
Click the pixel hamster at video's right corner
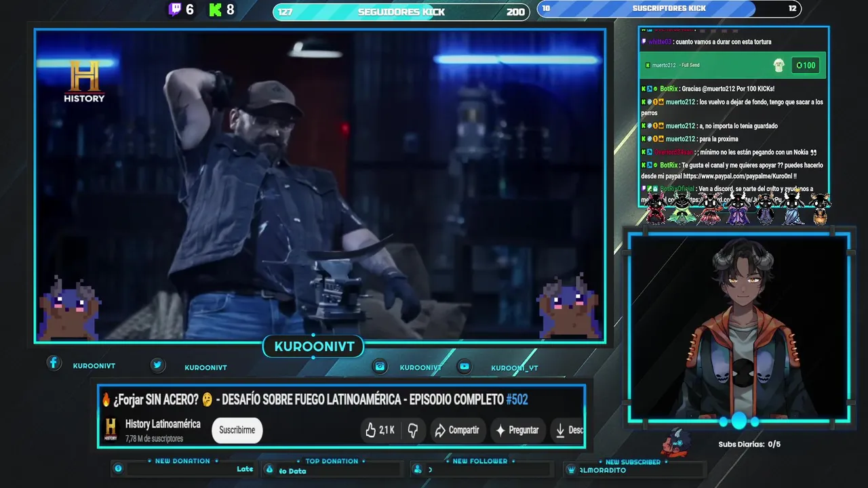(569, 307)
